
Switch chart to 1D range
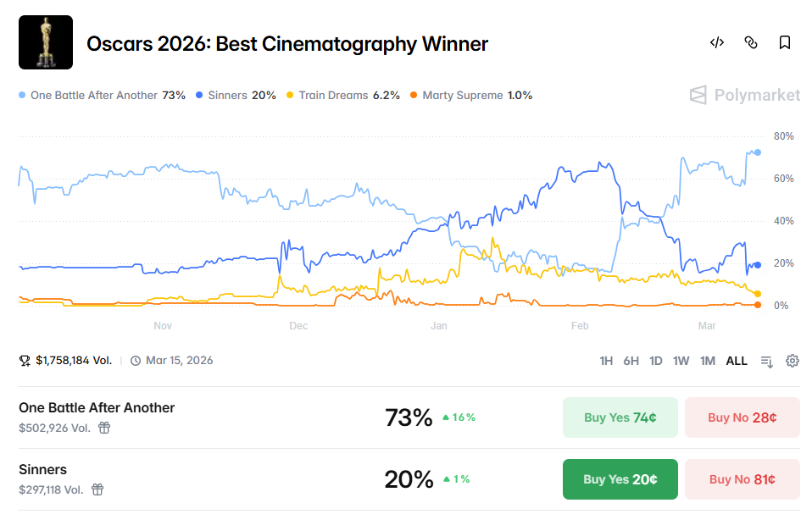pos(655,361)
